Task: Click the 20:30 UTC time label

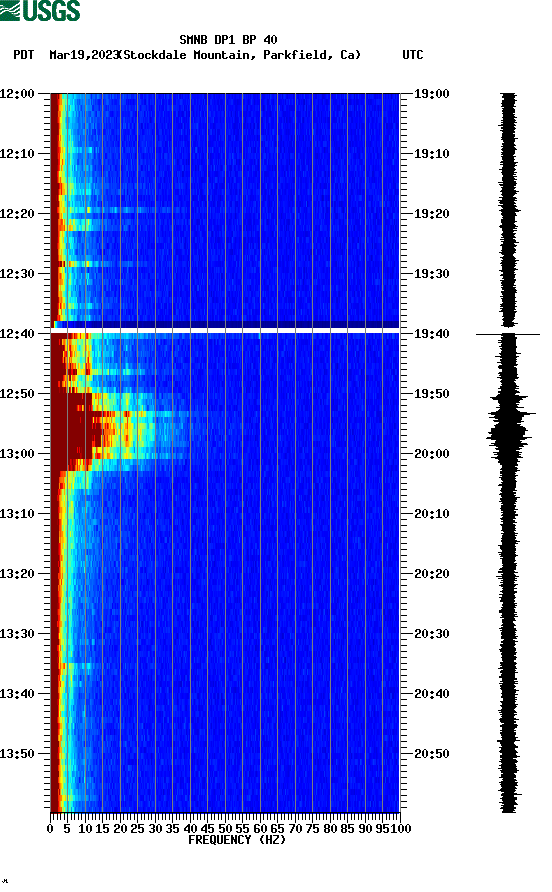Action: click(432, 634)
